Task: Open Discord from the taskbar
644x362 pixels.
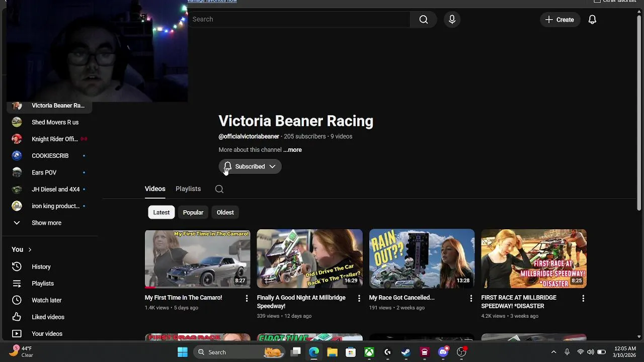Action: pos(443,352)
